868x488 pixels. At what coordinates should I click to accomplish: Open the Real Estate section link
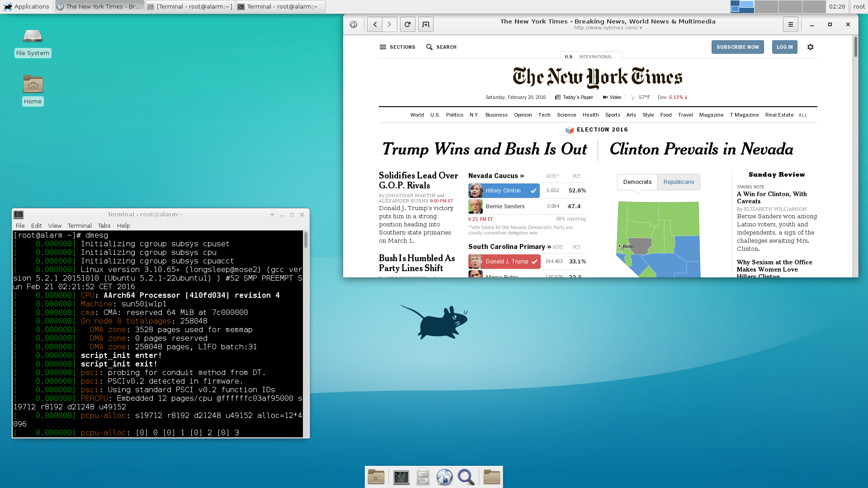click(x=779, y=115)
